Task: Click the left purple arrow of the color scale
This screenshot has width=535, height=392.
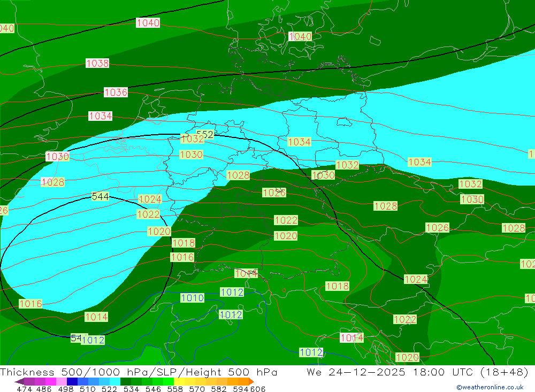Action: point(19,381)
